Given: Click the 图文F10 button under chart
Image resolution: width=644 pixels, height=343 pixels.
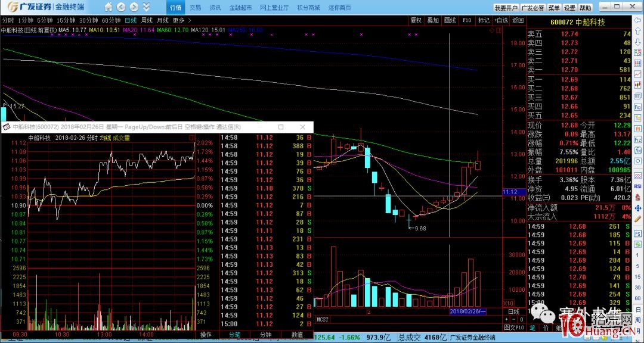Looking at the screenshot, I should (514, 328).
